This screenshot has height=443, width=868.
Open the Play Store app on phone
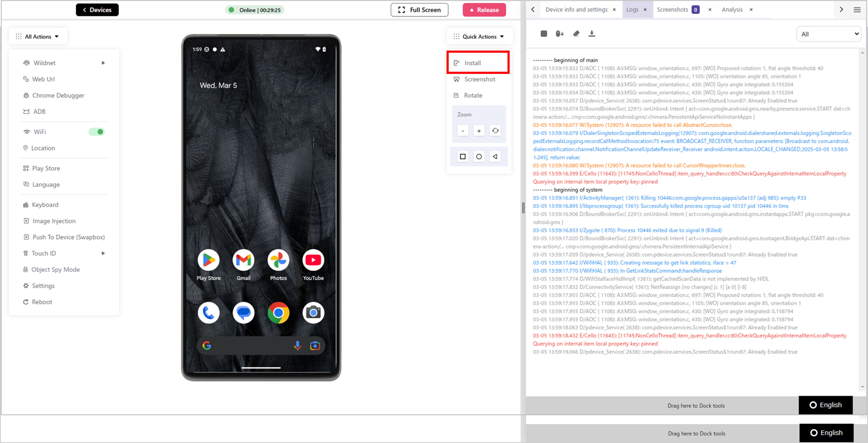(209, 260)
